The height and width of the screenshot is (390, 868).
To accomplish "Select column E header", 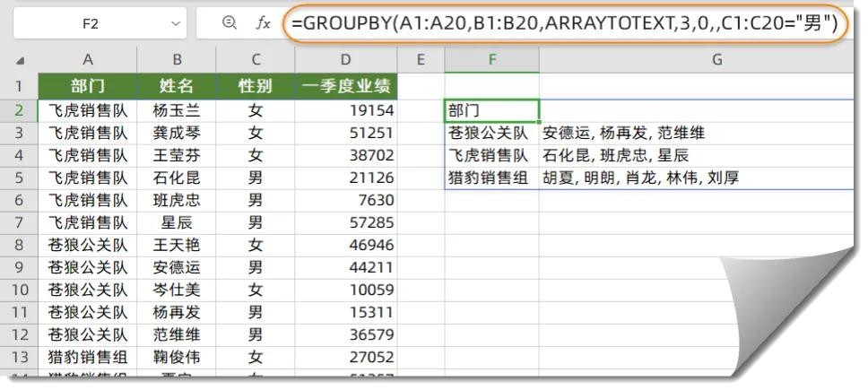I will point(421,60).
